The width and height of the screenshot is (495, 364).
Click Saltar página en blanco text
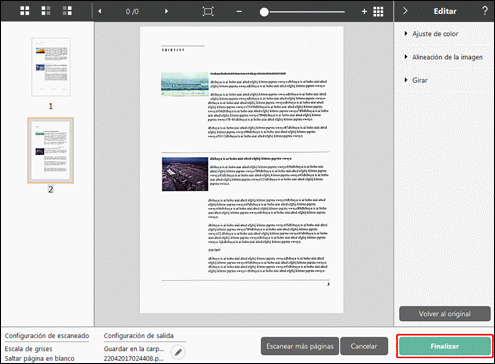click(x=39, y=359)
